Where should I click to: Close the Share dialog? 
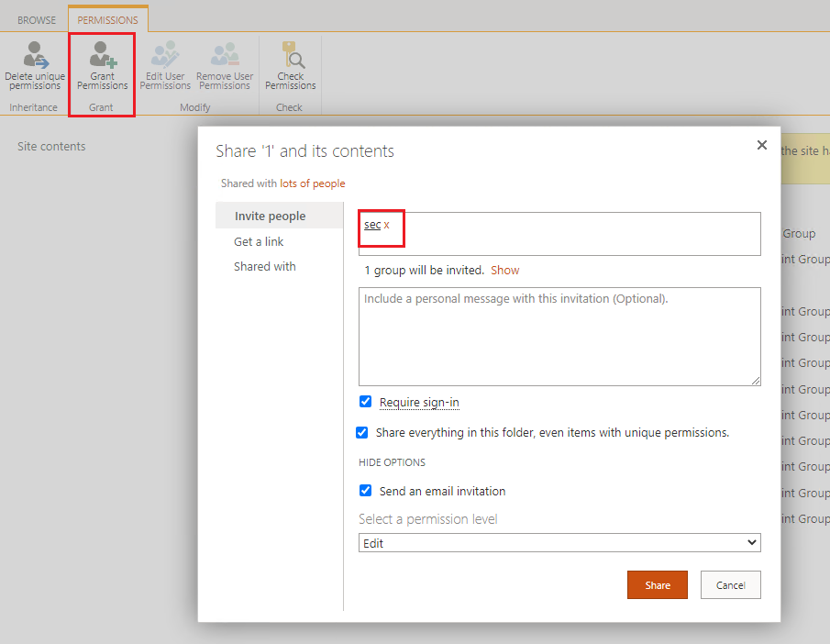tap(761, 145)
